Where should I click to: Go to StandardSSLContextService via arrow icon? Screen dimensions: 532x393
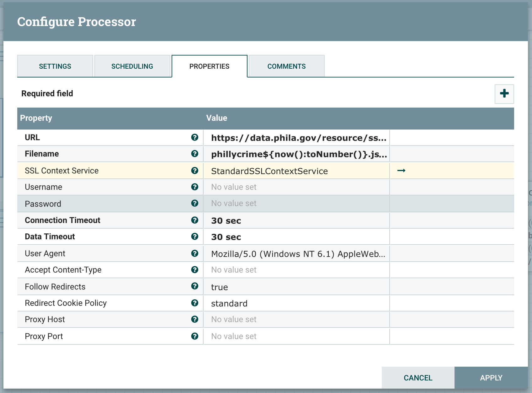401,171
